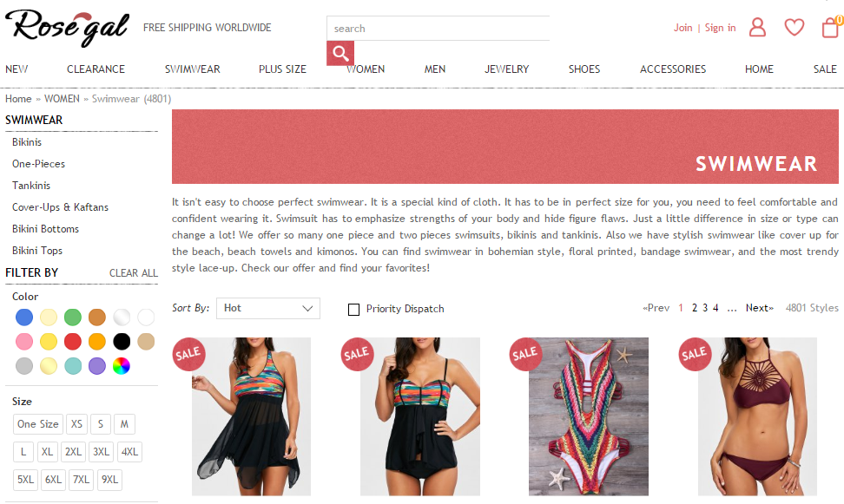This screenshot has width=844, height=504.
Task: Open the SWIMWEAR navigation menu
Action: (192, 69)
